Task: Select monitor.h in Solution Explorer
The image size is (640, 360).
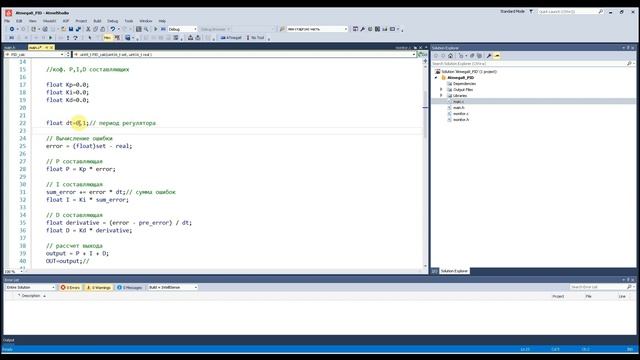Action: (x=461, y=120)
